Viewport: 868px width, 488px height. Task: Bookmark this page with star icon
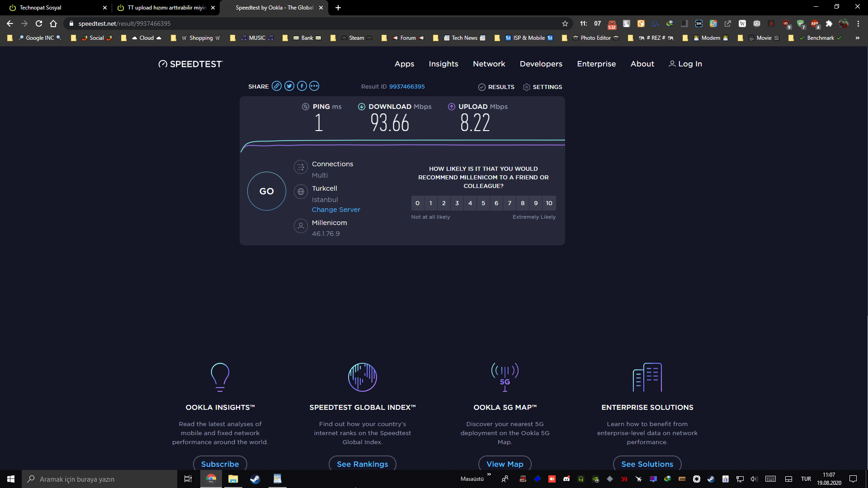coord(565,23)
